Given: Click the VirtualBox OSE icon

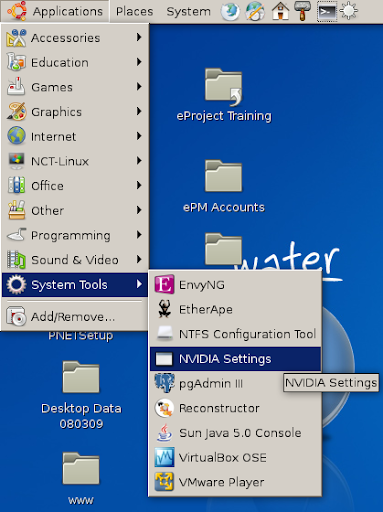Looking at the screenshot, I should 164,457.
